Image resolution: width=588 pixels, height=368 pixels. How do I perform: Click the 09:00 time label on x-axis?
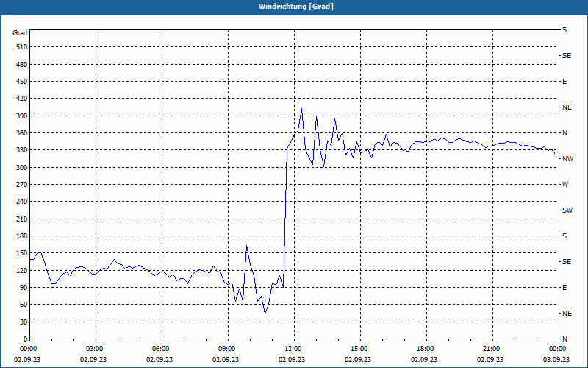click(227, 349)
